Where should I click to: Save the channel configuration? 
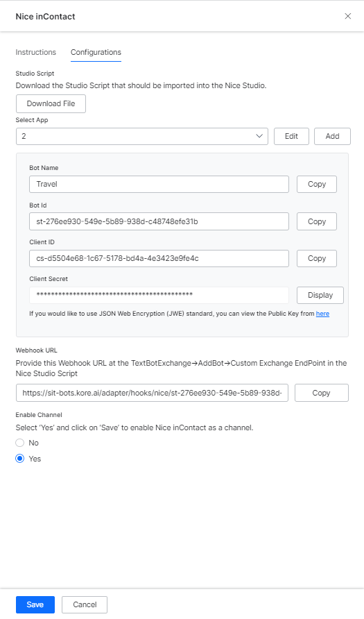[x=35, y=605]
